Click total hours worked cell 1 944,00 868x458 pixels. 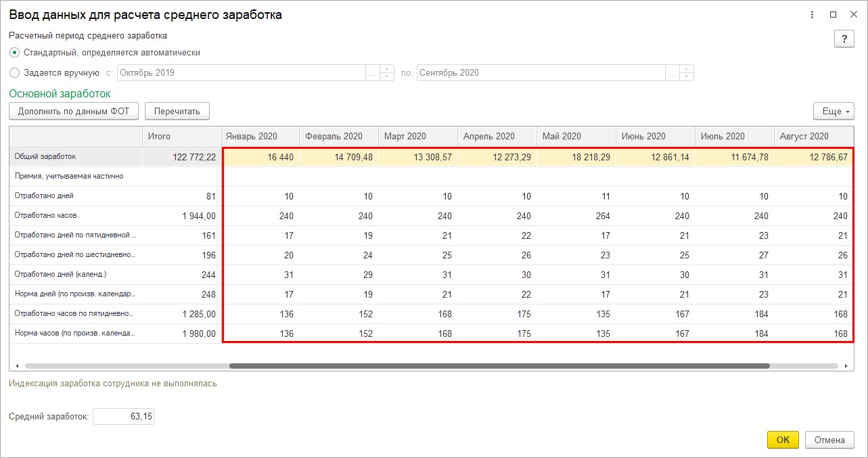click(181, 216)
